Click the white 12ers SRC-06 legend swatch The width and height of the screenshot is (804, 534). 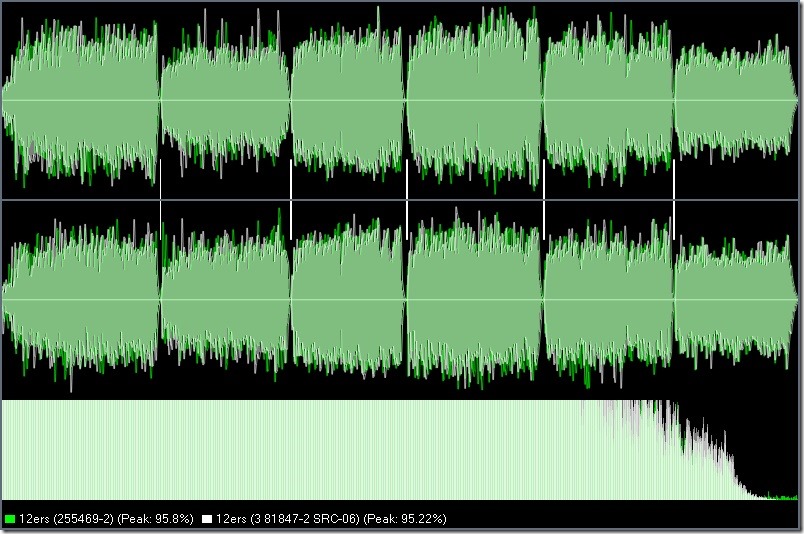pos(207,519)
